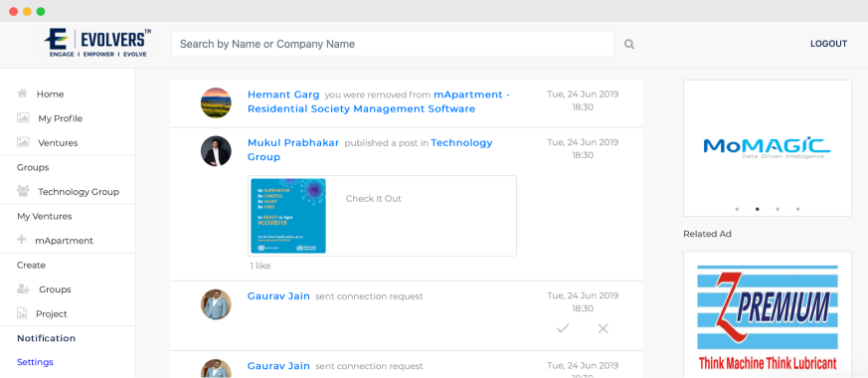Viewport: 868px width, 378px height.
Task: Decline Gaurav Jain's request with X
Action: pyautogui.click(x=603, y=328)
